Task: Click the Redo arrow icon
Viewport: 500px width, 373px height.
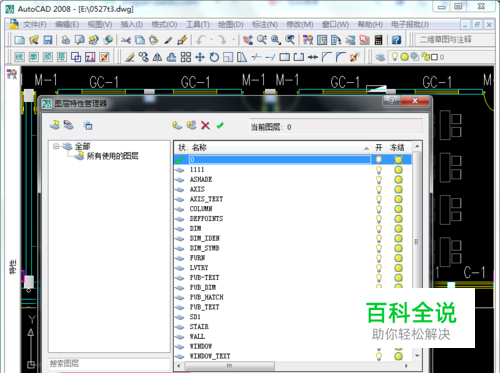Action: [x=222, y=40]
